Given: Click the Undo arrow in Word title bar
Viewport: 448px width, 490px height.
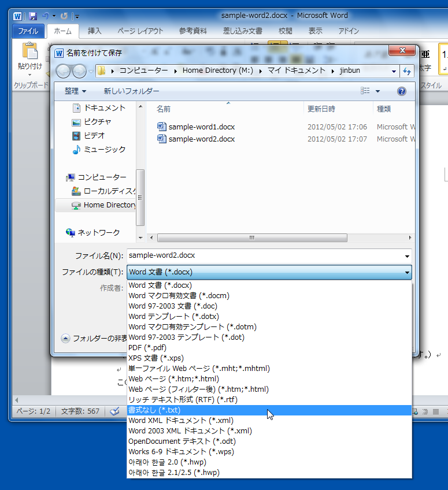Looking at the screenshot, I should point(46,16).
